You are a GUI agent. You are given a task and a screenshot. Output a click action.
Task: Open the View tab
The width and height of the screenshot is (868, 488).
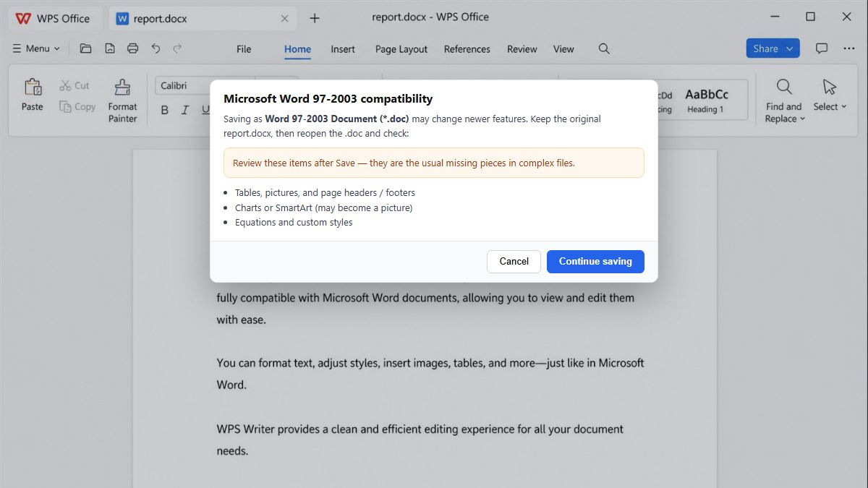point(563,49)
